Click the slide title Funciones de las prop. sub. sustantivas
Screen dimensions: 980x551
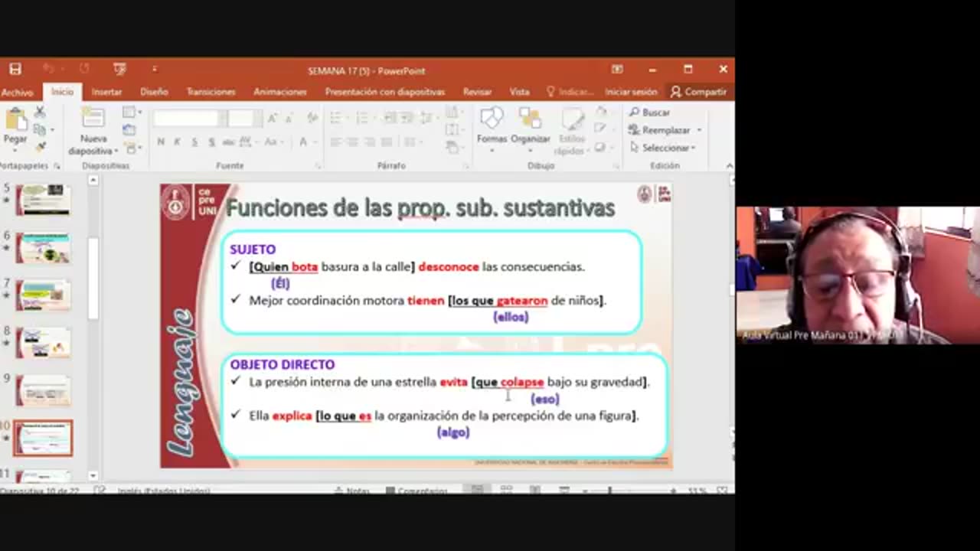(x=420, y=207)
